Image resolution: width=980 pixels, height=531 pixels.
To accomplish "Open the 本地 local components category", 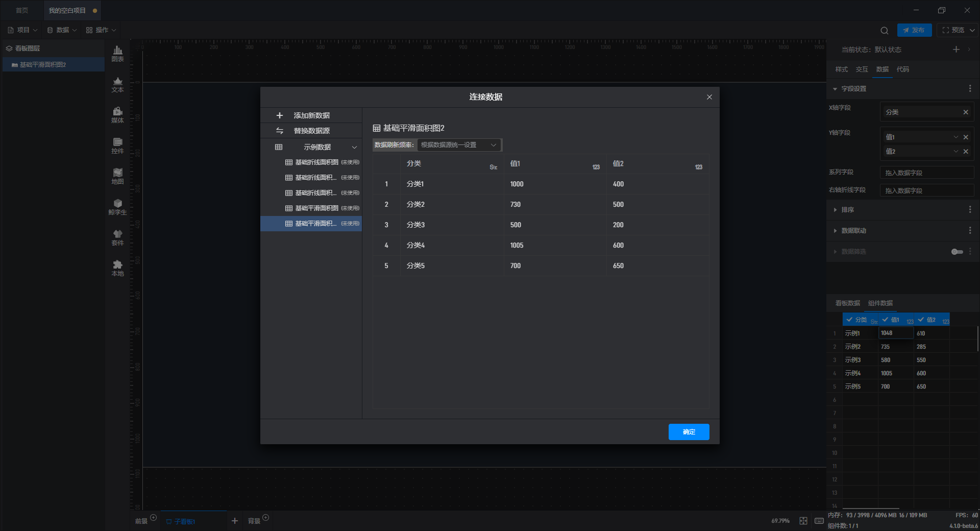I will pyautogui.click(x=117, y=268).
